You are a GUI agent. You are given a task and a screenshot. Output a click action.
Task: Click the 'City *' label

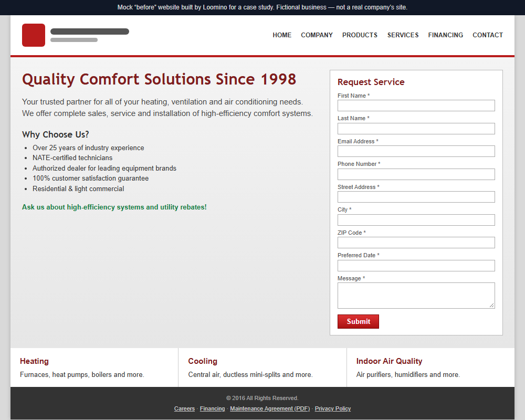point(344,209)
